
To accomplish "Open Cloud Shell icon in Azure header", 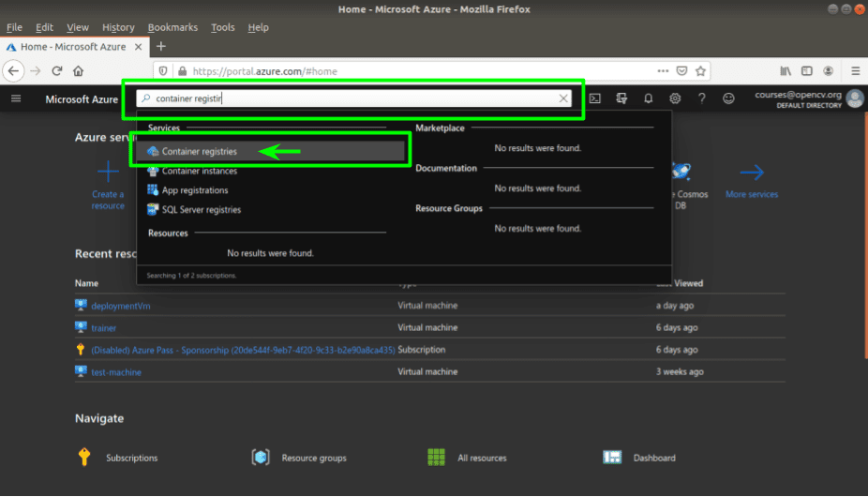I will 594,98.
